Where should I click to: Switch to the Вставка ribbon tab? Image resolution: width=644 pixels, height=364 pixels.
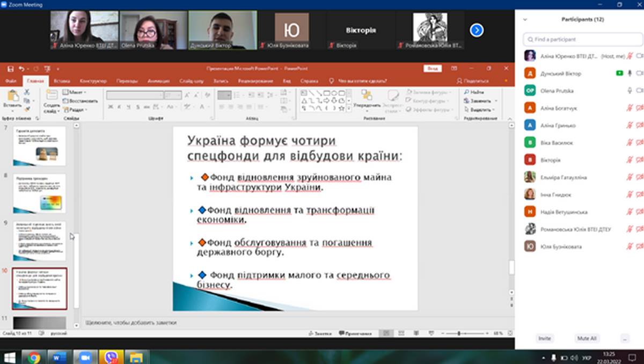click(62, 81)
